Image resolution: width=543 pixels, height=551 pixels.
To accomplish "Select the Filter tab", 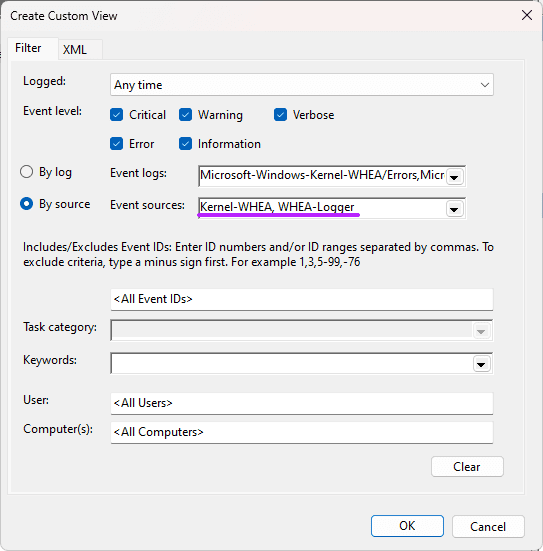I will pyautogui.click(x=28, y=48).
